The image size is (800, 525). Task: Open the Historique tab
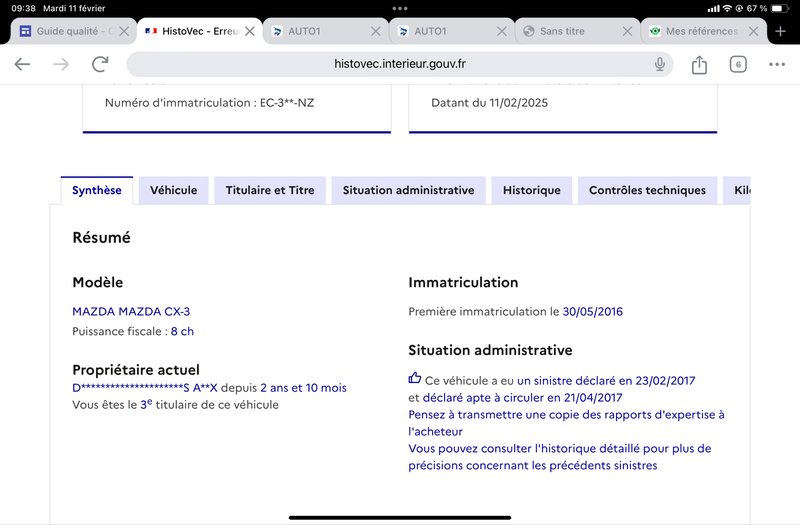tap(532, 190)
